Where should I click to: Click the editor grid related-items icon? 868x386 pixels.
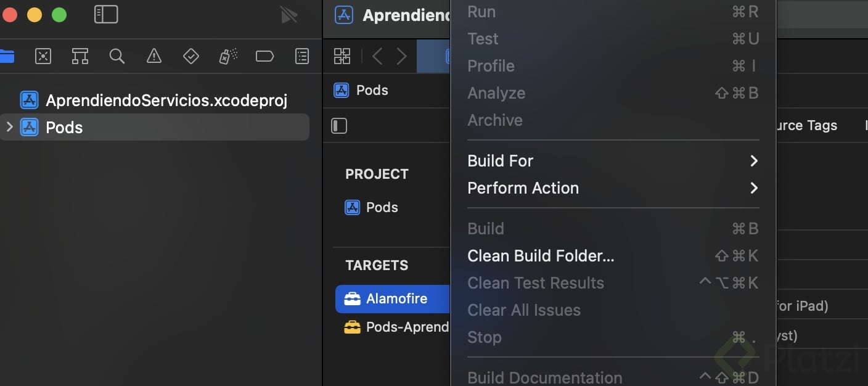(342, 57)
